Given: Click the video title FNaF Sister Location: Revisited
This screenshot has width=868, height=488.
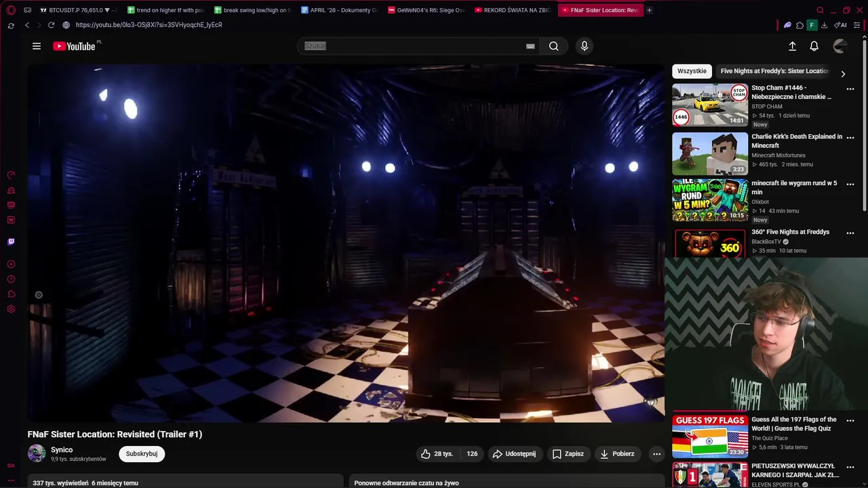Looking at the screenshot, I should (115, 434).
